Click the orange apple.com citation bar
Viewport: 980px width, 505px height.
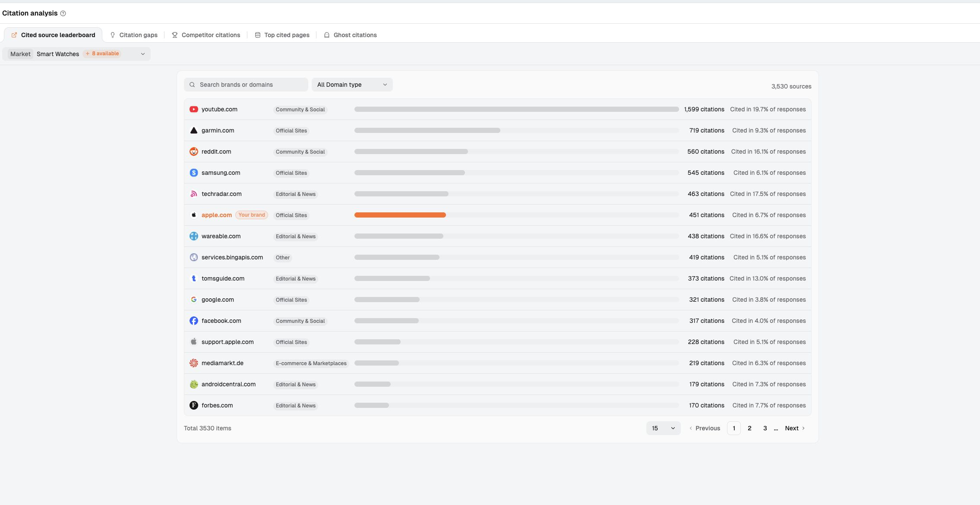[400, 215]
